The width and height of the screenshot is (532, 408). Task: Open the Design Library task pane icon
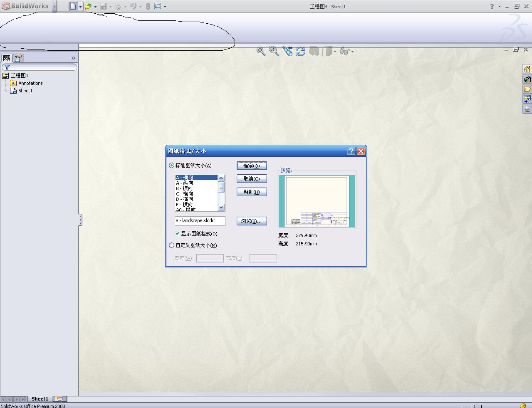[x=527, y=79]
